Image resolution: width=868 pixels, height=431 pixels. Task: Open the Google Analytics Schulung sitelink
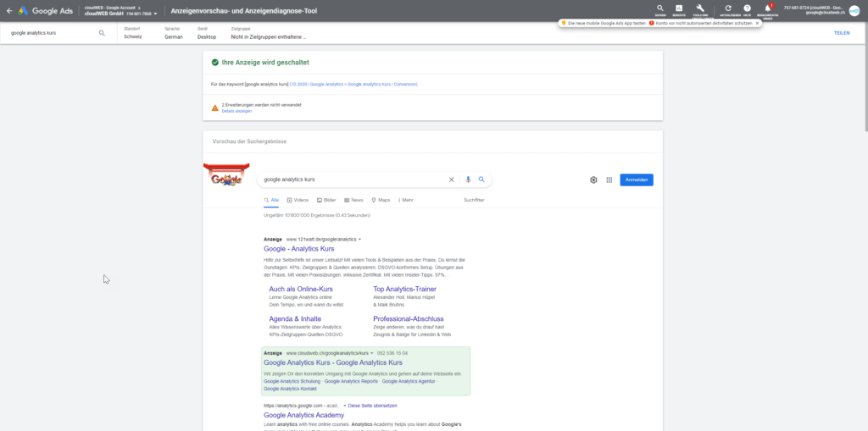(x=292, y=381)
